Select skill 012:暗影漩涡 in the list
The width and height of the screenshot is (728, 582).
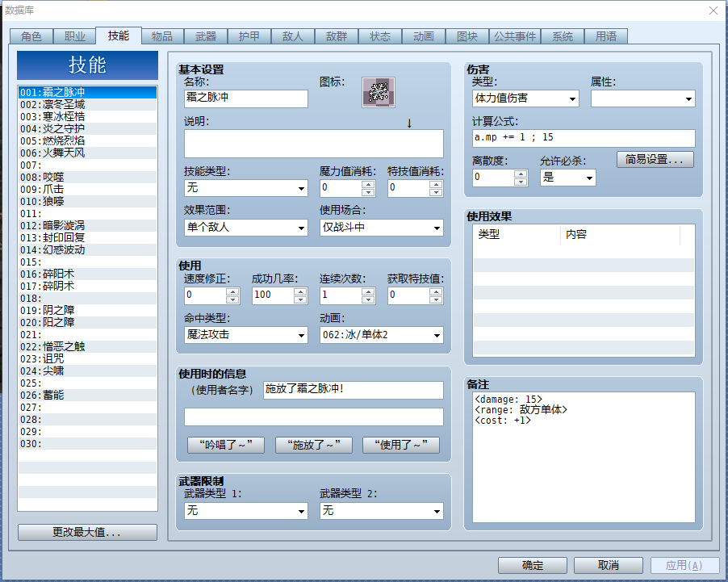pos(87,225)
